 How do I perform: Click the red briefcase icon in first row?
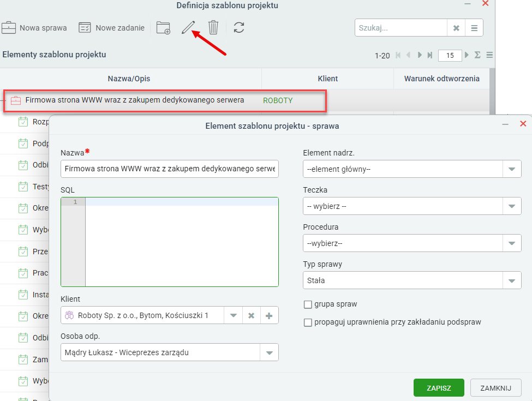16,100
